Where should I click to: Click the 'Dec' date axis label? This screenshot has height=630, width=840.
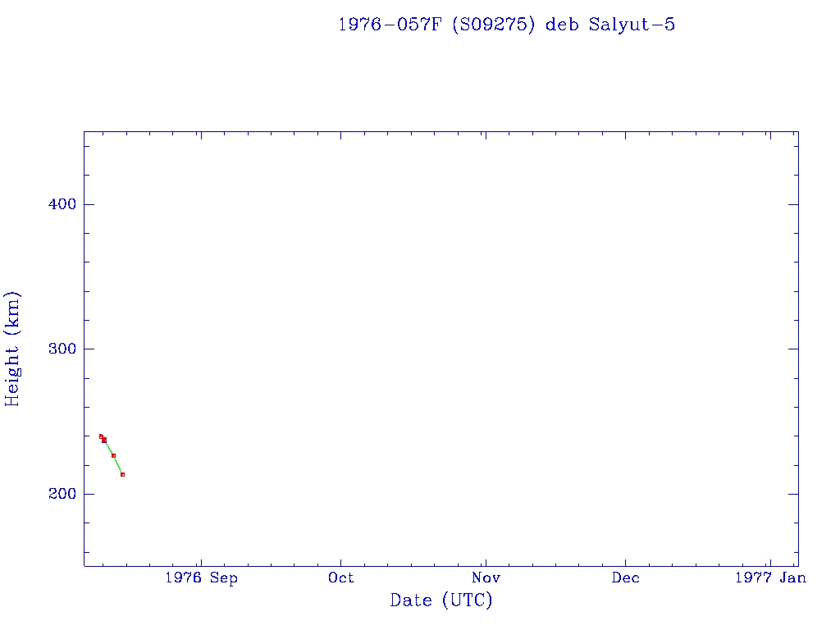(625, 577)
